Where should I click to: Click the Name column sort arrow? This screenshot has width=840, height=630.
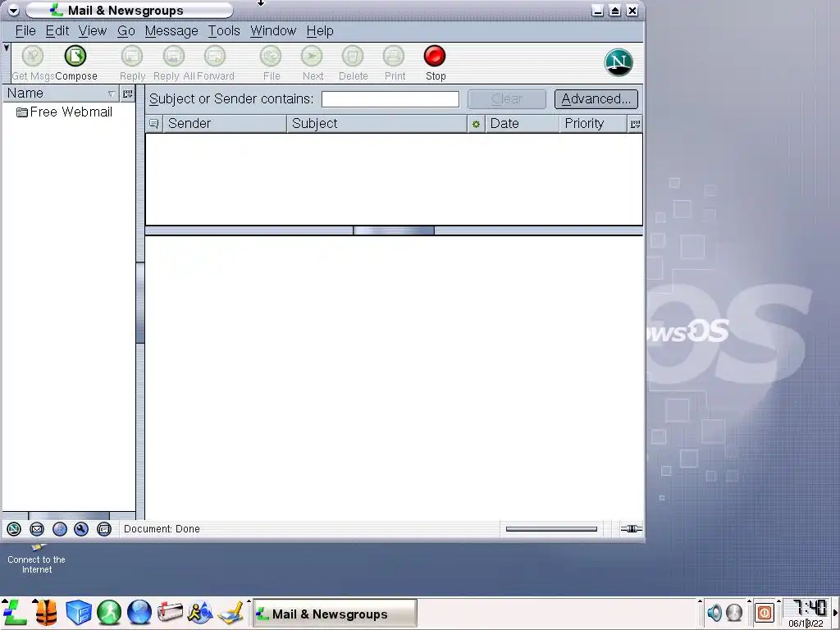[112, 94]
